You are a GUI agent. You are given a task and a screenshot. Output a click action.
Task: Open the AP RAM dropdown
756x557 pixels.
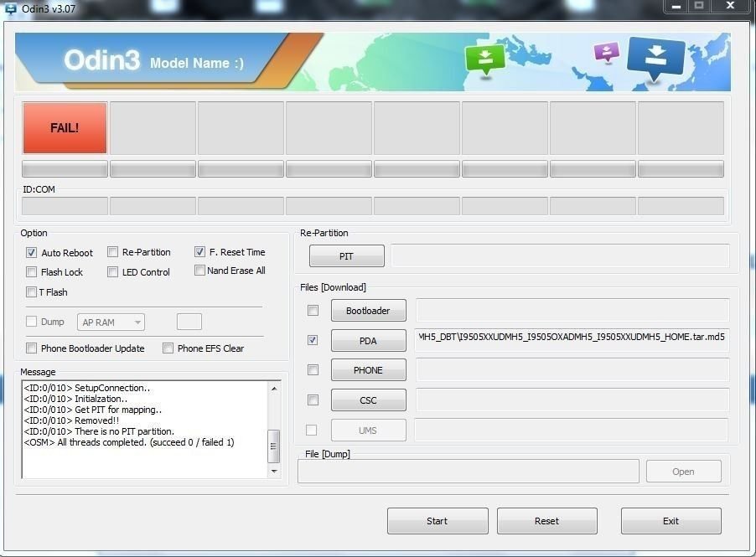point(111,322)
